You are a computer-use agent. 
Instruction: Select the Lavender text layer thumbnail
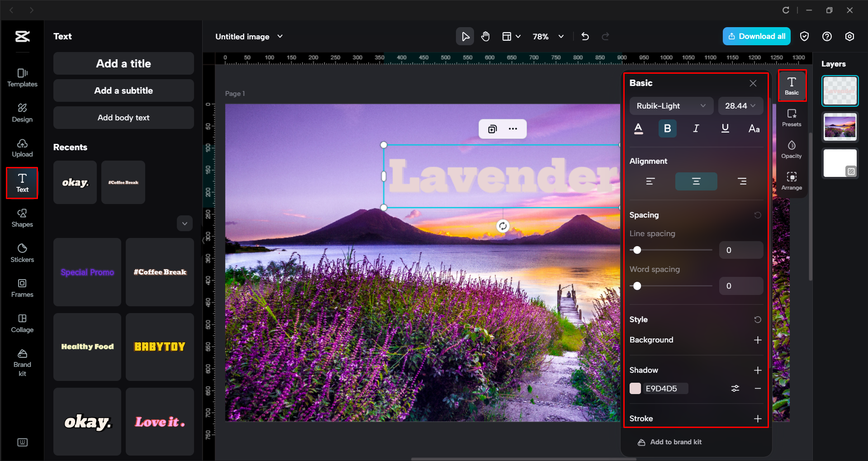[840, 90]
